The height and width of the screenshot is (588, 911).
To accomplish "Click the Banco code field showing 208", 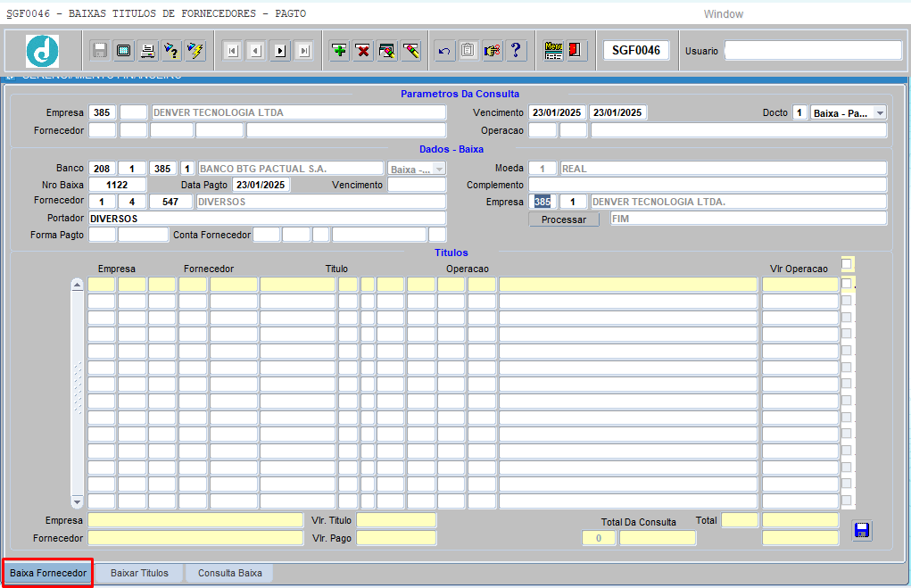I will 102,169.
